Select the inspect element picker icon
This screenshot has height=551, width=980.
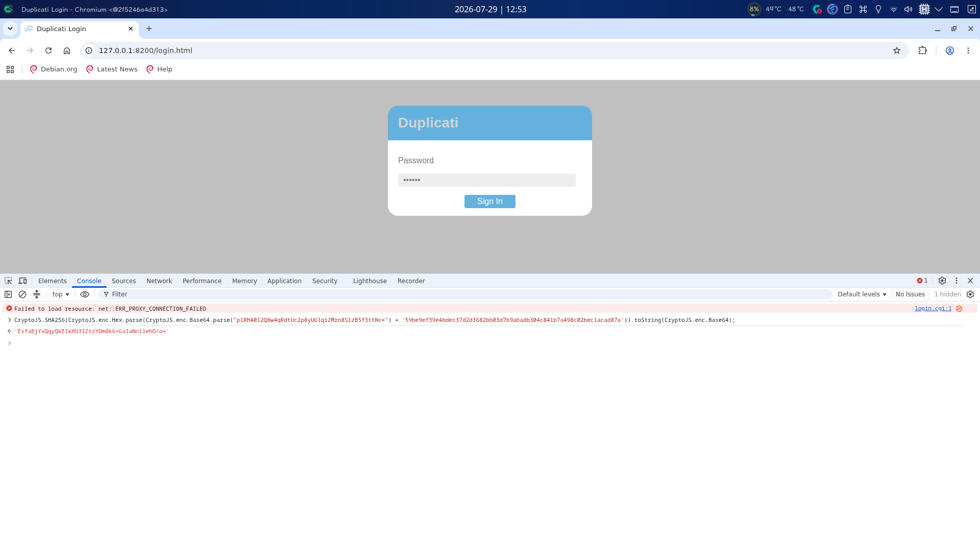[8, 281]
